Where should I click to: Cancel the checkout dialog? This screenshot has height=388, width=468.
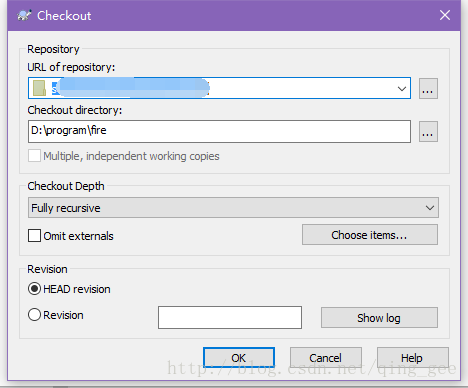click(326, 358)
